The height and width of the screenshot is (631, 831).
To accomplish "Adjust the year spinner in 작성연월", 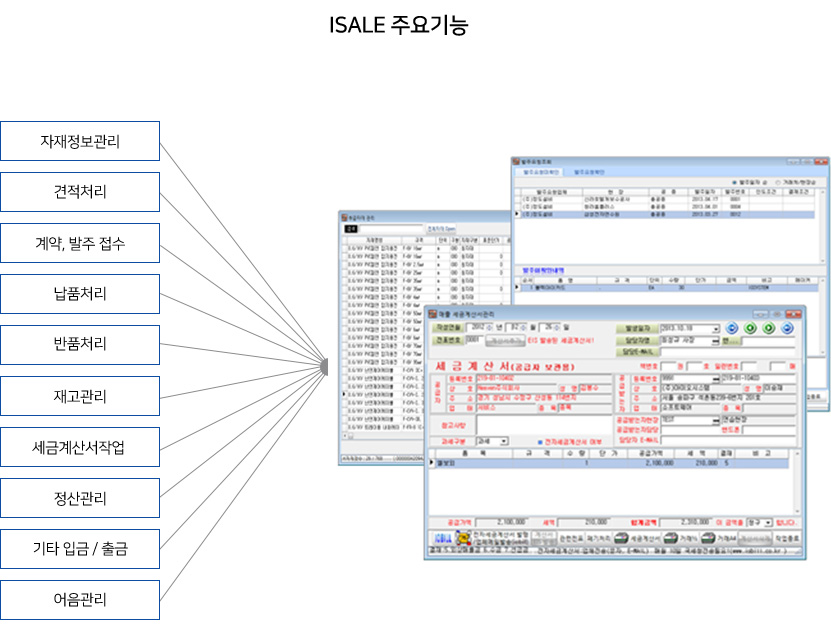I will (x=489, y=327).
